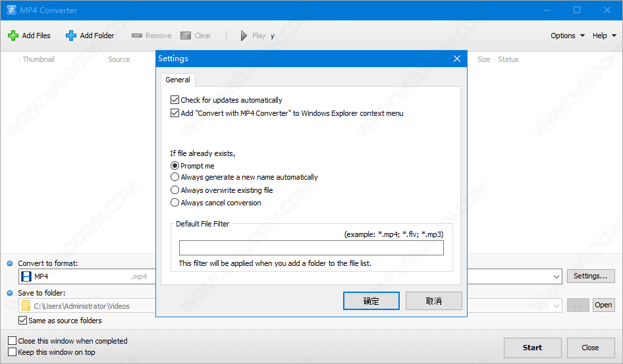Click the blue bullet beside Save to folder
This screenshot has width=623, height=364.
pyautogui.click(x=10, y=293)
